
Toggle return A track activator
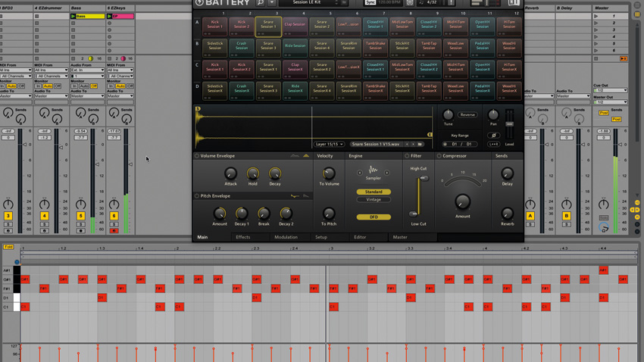tap(530, 216)
